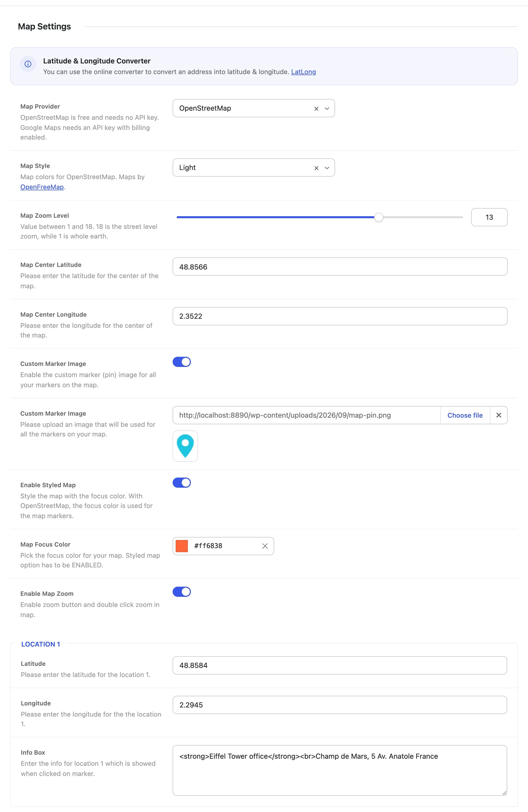Clear the OpenStreetMap provider selection
The width and height of the screenshot is (528, 812).
pyautogui.click(x=316, y=109)
